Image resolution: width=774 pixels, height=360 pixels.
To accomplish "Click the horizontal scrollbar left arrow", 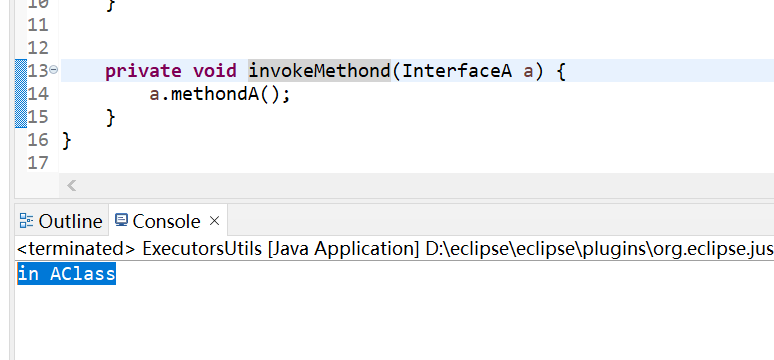I will point(72,186).
